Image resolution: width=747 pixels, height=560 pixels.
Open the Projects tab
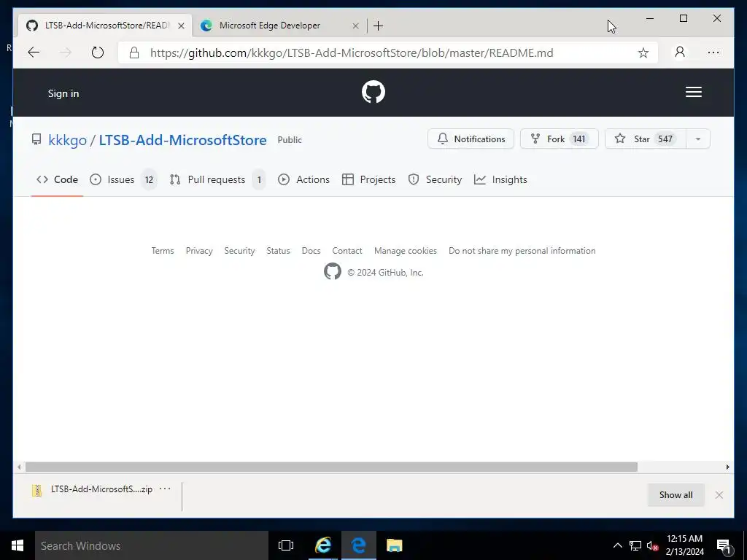click(x=368, y=179)
